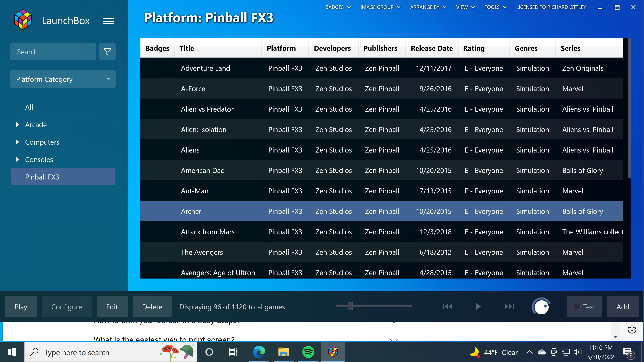Viewport: 644px width, 362px height.
Task: Open taskbar clock showing 11:10 PM
Action: tap(601, 352)
